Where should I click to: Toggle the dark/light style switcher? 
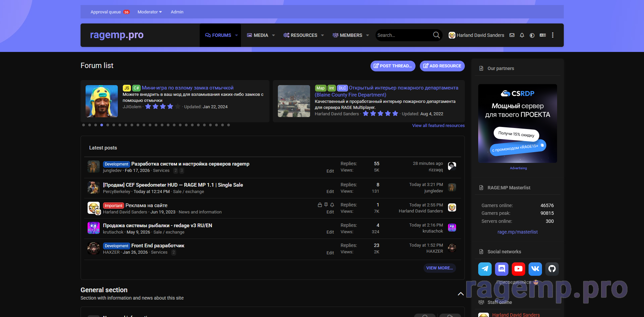(x=532, y=35)
